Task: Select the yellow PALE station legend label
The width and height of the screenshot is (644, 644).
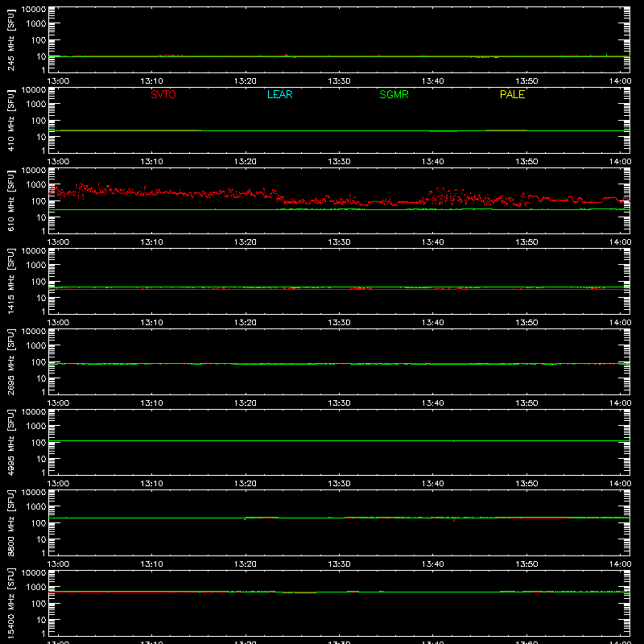Action: (512, 94)
